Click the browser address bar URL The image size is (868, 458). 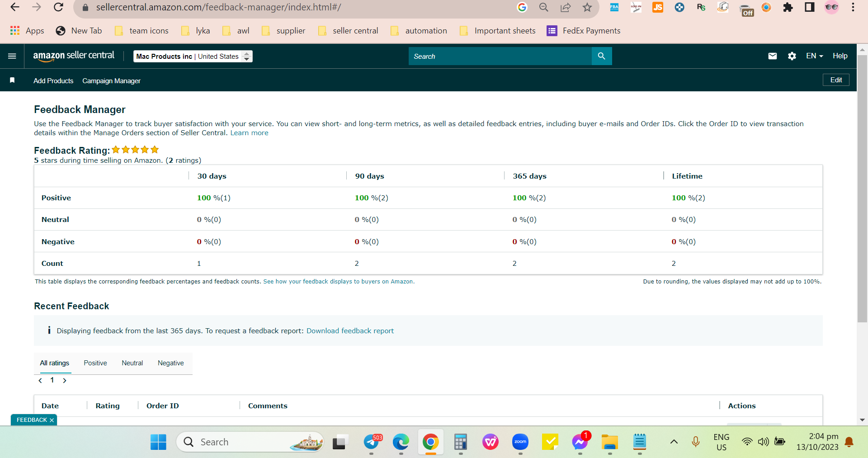tap(218, 7)
